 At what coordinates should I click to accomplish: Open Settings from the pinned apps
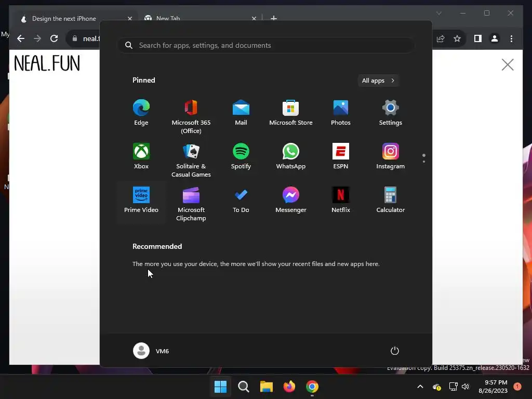pyautogui.click(x=391, y=113)
